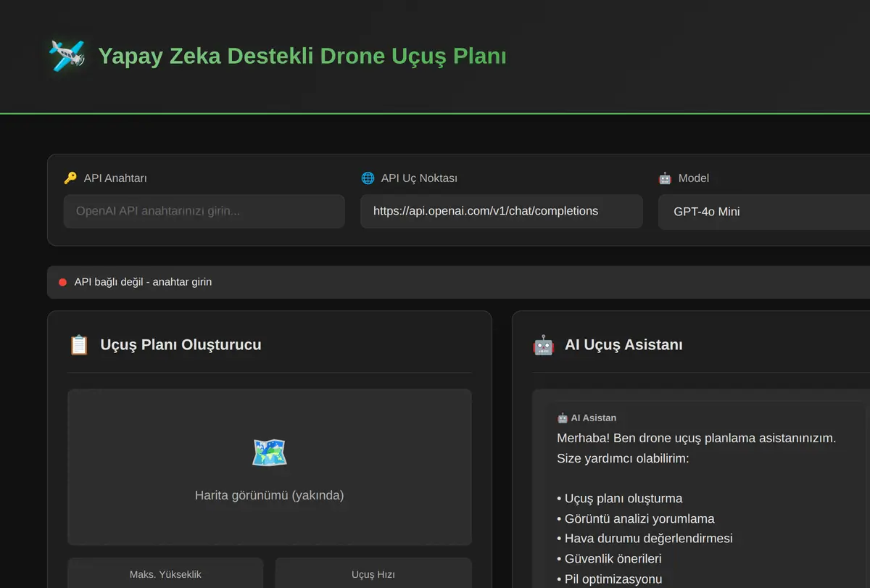Focus the OpenAI API key input field
Image resolution: width=870 pixels, height=588 pixels.
click(x=204, y=211)
